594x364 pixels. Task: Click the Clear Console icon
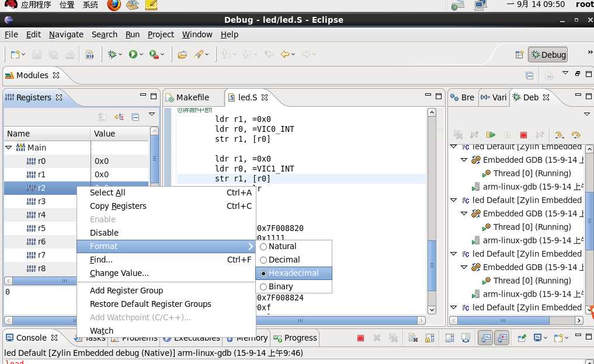(x=414, y=338)
